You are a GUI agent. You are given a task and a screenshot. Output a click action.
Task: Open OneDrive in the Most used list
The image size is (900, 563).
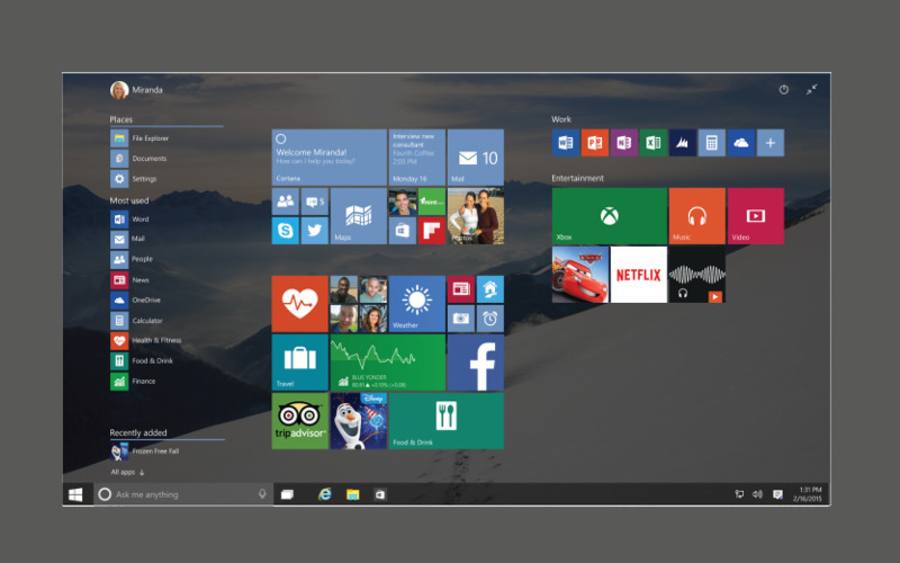coord(136,300)
